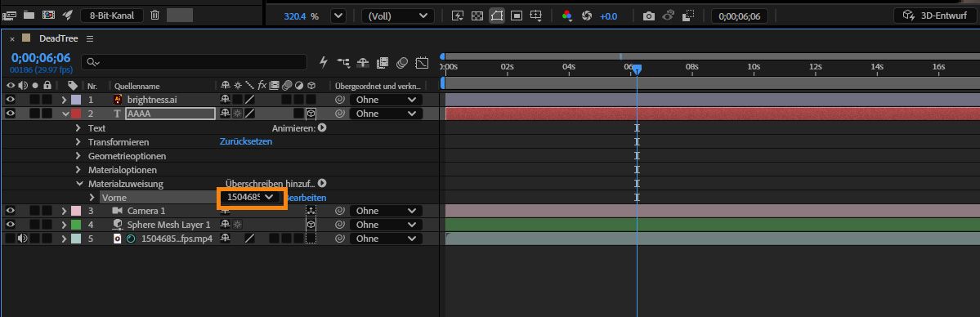Open show channel RGB color icon
980x317 pixels.
point(567,16)
